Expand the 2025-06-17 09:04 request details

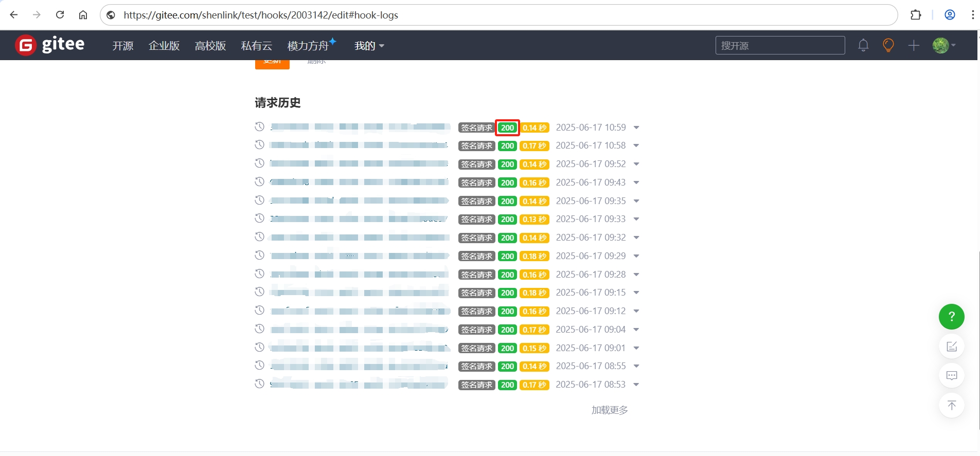pos(636,330)
